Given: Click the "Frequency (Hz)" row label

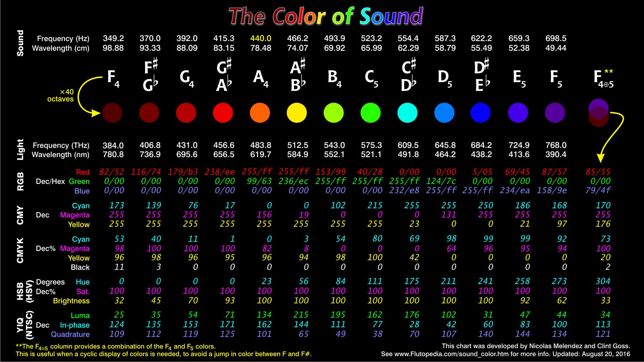Looking at the screenshot, I should [x=63, y=39].
